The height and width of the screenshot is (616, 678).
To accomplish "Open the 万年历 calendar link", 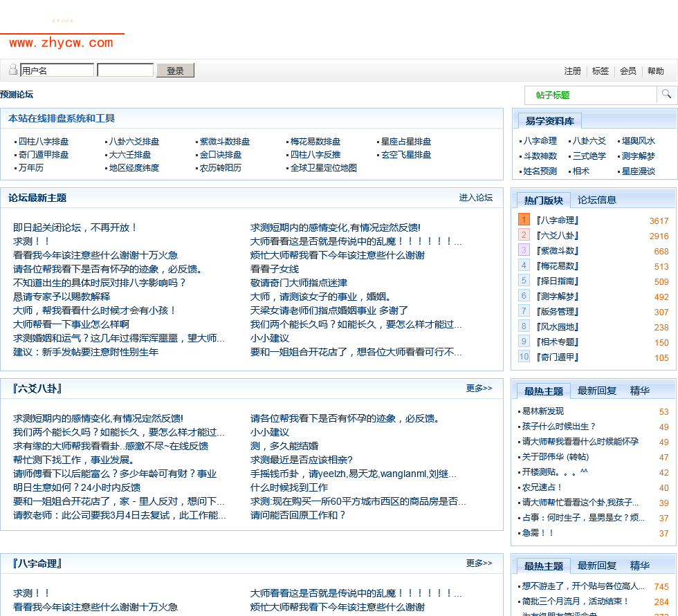I will [30, 167].
